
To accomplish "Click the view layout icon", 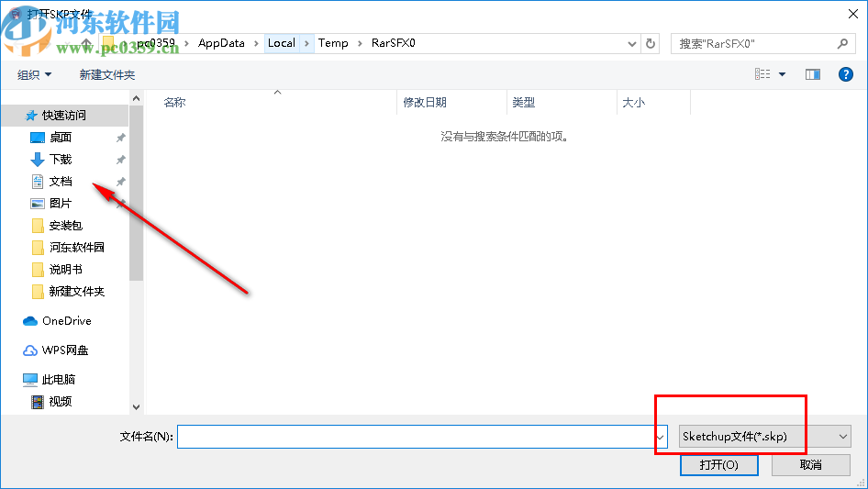I will coord(762,74).
